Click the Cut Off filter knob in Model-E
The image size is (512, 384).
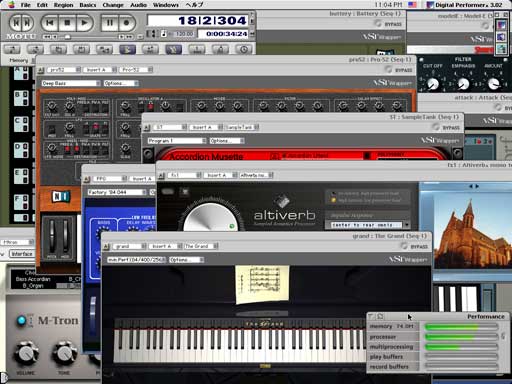(x=433, y=84)
